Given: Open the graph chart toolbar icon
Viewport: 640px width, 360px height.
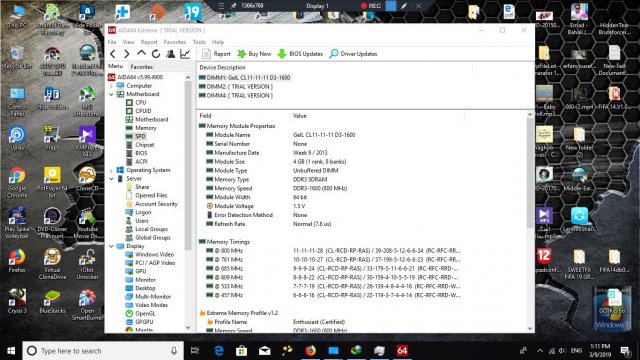Looking at the screenshot, I should (185, 54).
